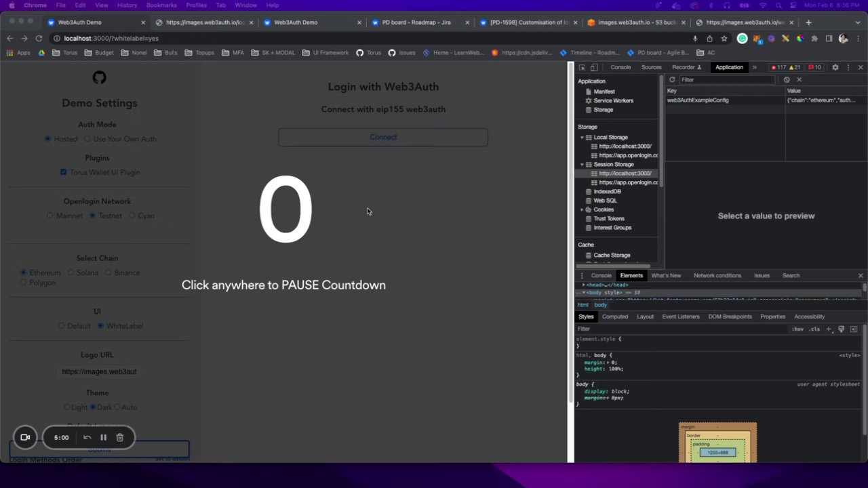Viewport: 868px width, 488px height.
Task: Go back using the Chrome back arrow
Action: coord(9,39)
